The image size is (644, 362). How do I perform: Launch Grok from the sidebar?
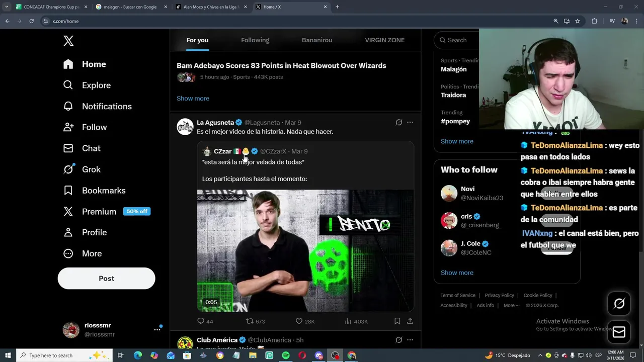[x=82, y=169]
